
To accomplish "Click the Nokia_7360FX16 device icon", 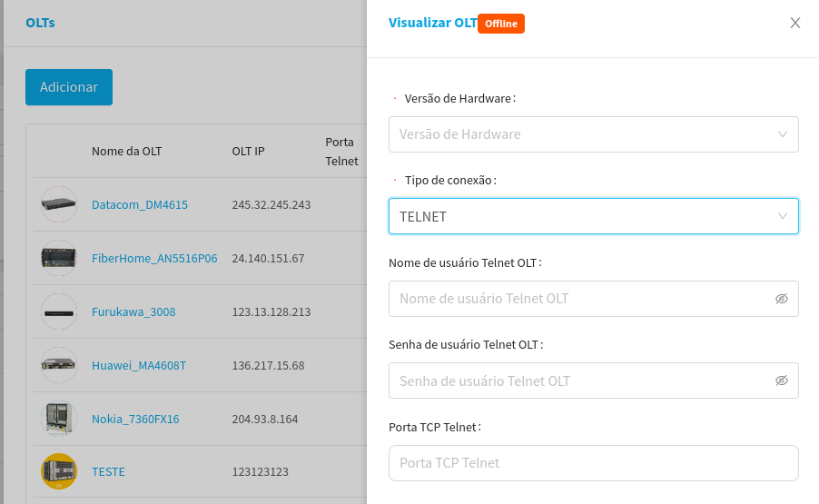I will click(x=59, y=419).
